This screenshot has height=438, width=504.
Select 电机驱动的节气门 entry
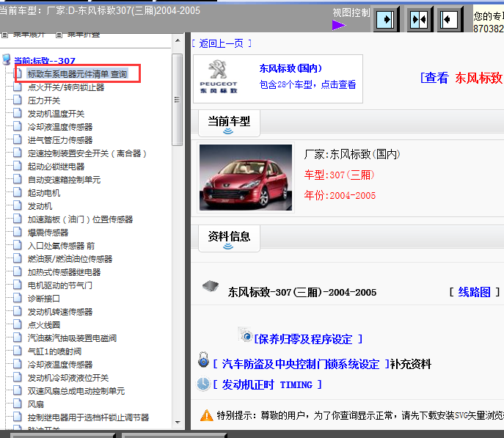point(59,285)
